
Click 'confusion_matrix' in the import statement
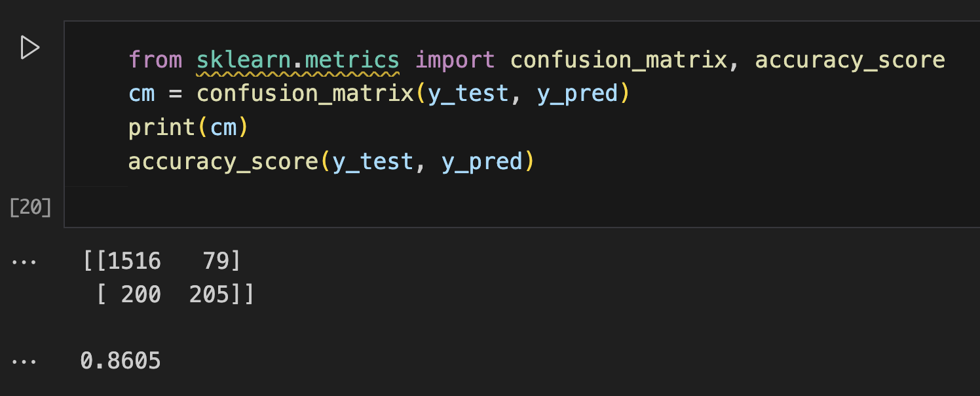point(618,60)
